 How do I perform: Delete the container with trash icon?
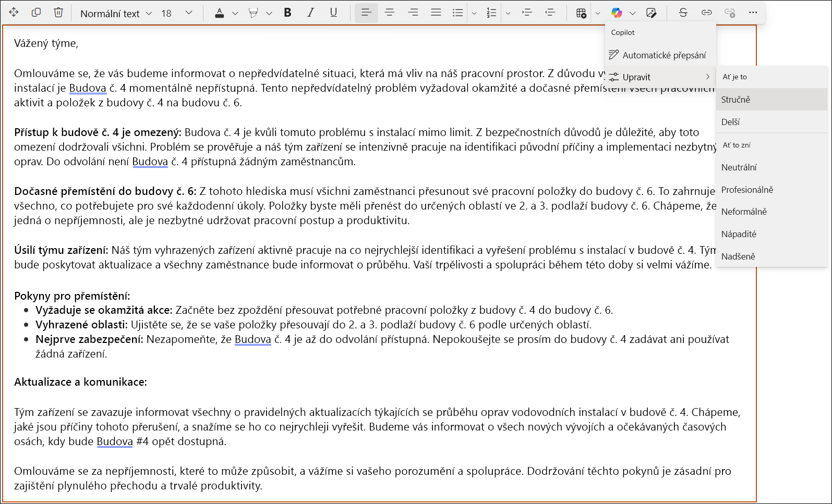point(58,13)
